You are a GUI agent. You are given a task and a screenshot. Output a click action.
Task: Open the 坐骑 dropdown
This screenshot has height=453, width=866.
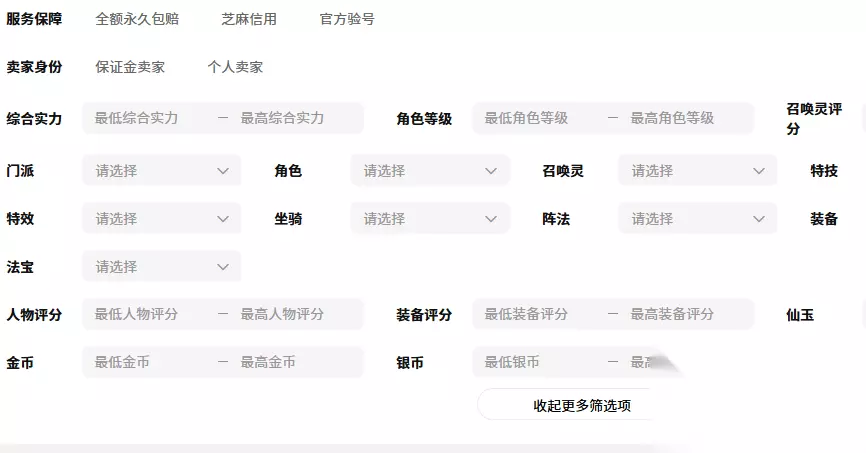(x=430, y=219)
